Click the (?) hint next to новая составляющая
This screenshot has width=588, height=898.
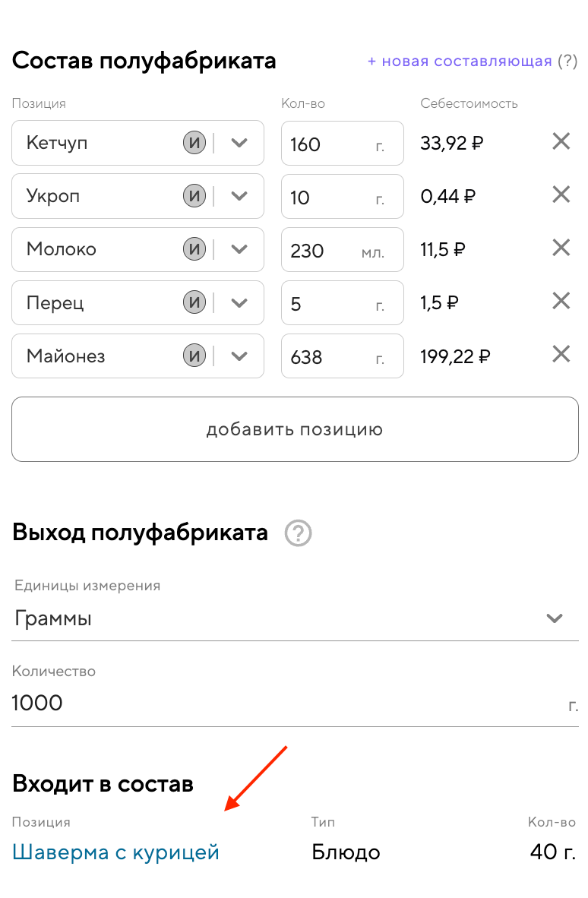coord(567,62)
